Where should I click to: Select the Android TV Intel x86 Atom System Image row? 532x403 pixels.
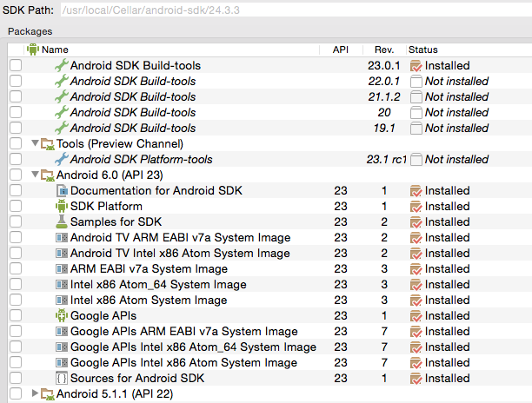click(x=269, y=254)
